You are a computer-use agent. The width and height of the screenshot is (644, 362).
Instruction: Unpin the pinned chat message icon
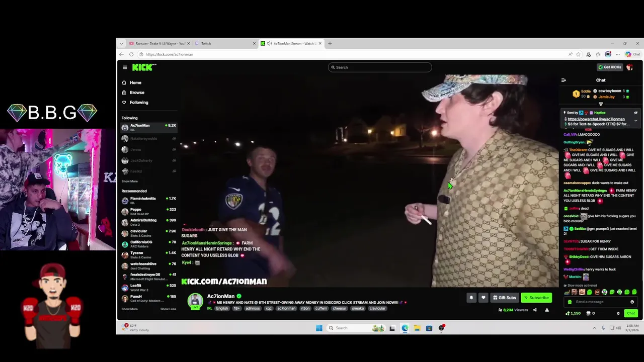[x=635, y=113]
